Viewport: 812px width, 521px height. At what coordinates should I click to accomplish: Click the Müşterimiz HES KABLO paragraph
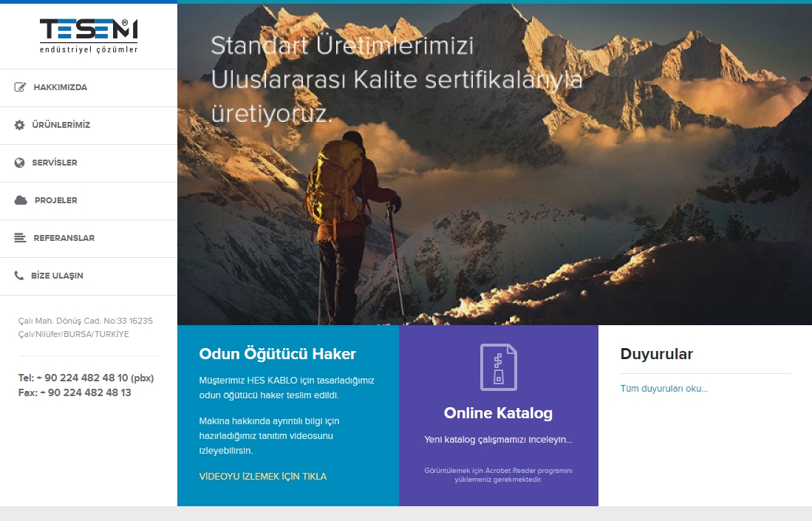287,387
